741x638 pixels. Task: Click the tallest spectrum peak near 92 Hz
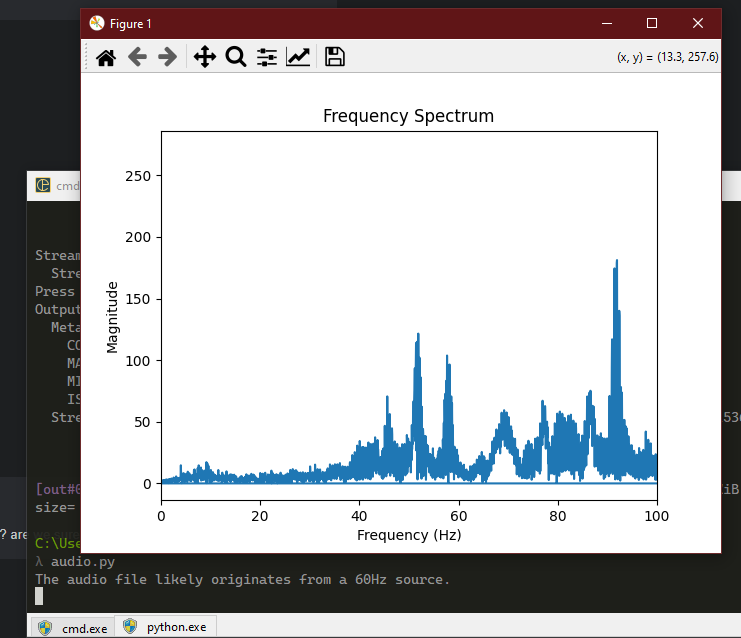tap(617, 262)
